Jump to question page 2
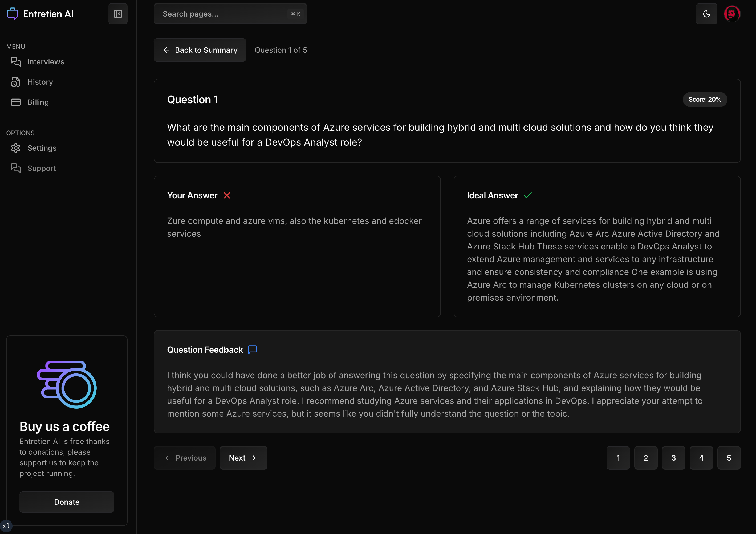The height and width of the screenshot is (534, 756). click(645, 458)
